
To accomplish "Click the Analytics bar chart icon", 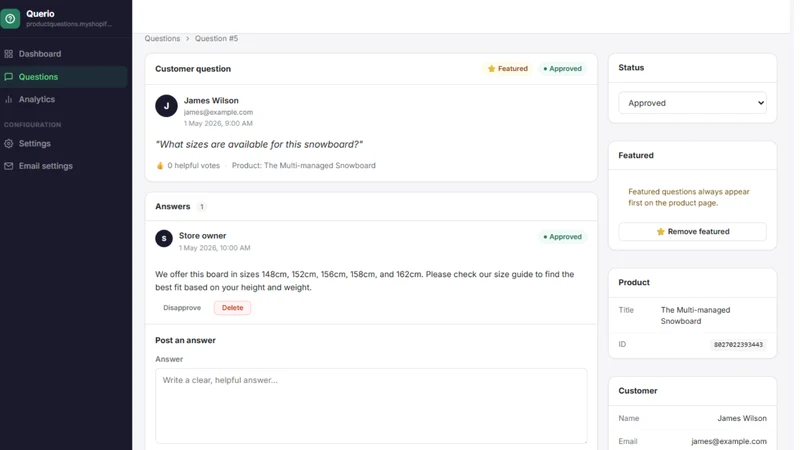I will click(x=9, y=99).
